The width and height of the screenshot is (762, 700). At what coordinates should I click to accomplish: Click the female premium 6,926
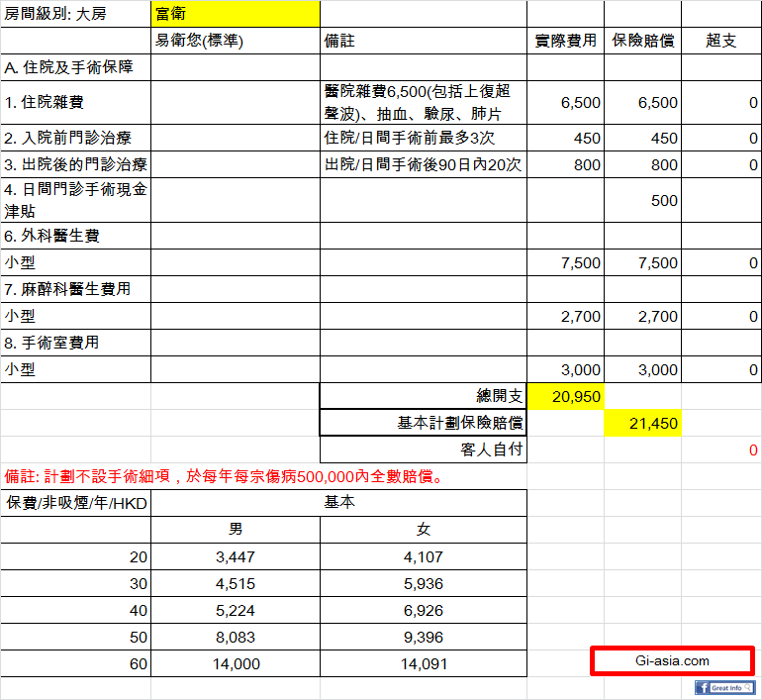click(424, 610)
